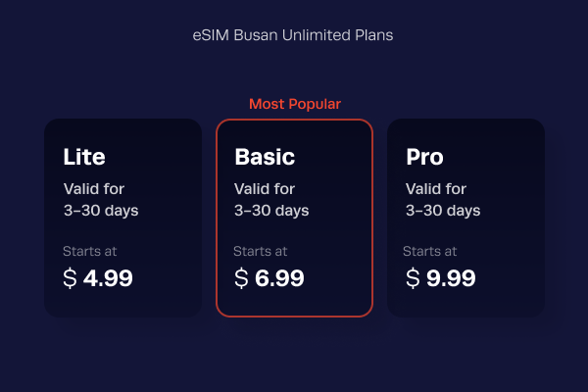Screen dimensions: 588x392
Task: Click the Lite plan 4.99 price
Action: click(108, 278)
